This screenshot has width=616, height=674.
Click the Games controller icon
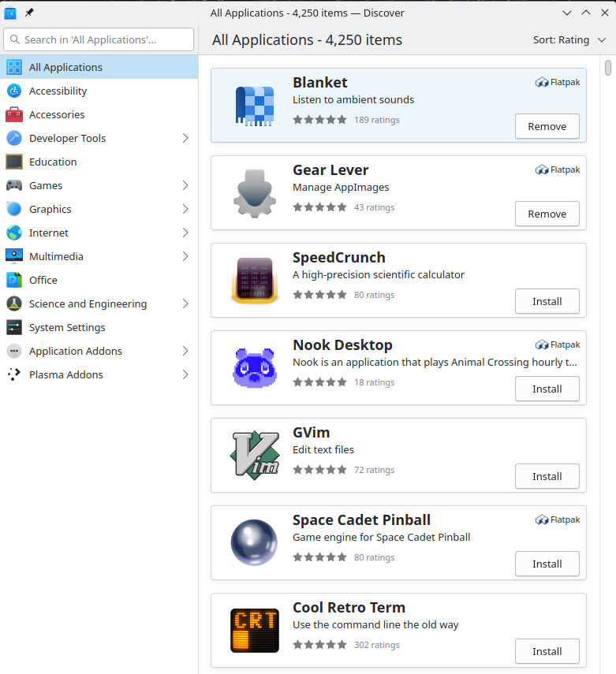[14, 185]
